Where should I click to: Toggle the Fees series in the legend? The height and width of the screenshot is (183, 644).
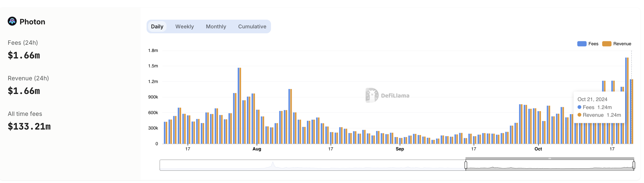[588, 44]
